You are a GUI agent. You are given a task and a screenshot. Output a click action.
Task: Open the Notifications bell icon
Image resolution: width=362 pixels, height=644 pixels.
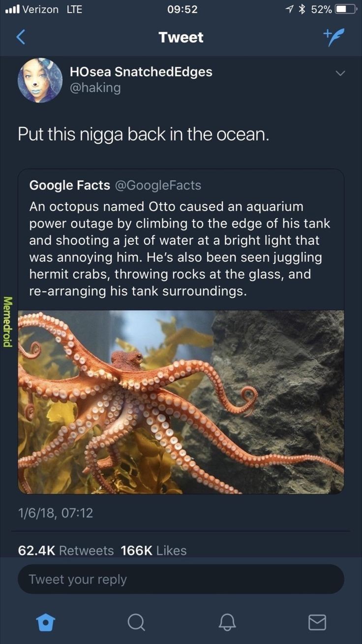coord(227,622)
